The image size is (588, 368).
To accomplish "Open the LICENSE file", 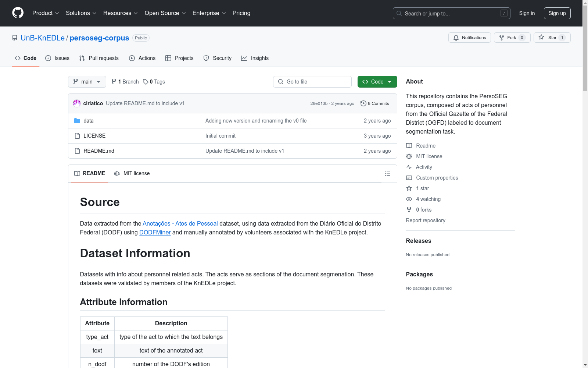I will point(94,136).
